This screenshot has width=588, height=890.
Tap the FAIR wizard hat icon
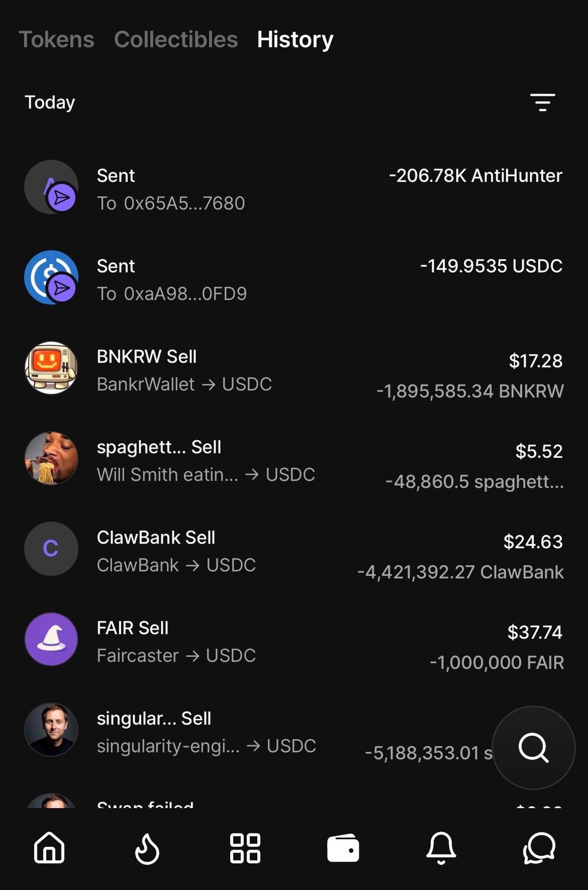pyautogui.click(x=51, y=639)
